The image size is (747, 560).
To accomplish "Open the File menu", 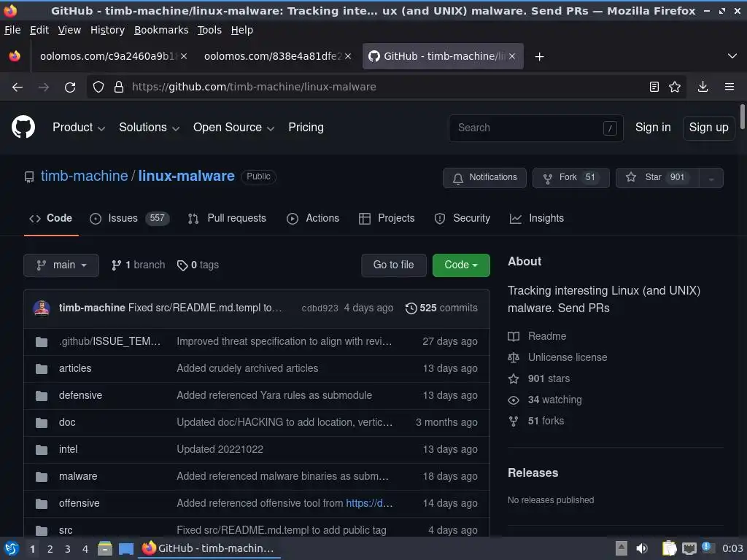I will click(12, 30).
